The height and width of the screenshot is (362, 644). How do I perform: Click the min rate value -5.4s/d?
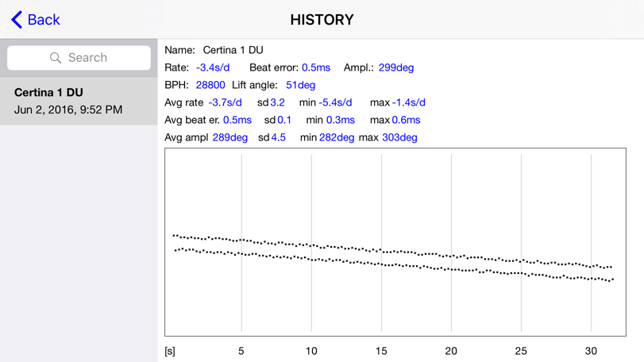(x=335, y=102)
